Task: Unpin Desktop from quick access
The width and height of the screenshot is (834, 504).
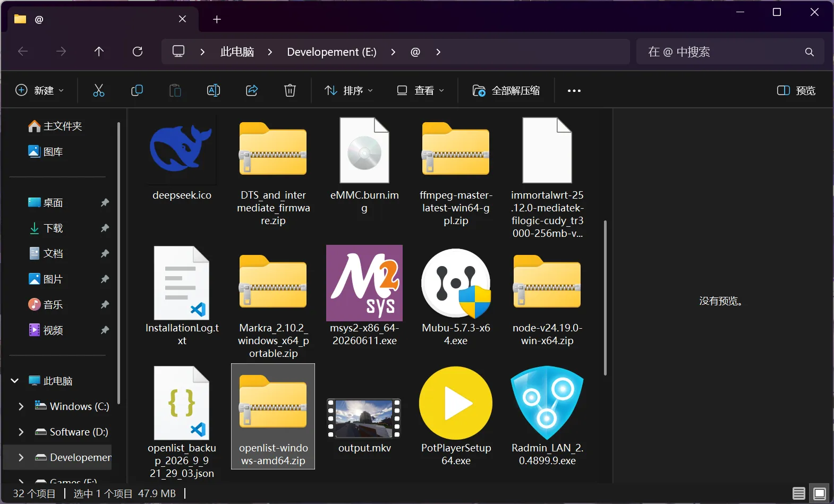Action: coord(105,202)
